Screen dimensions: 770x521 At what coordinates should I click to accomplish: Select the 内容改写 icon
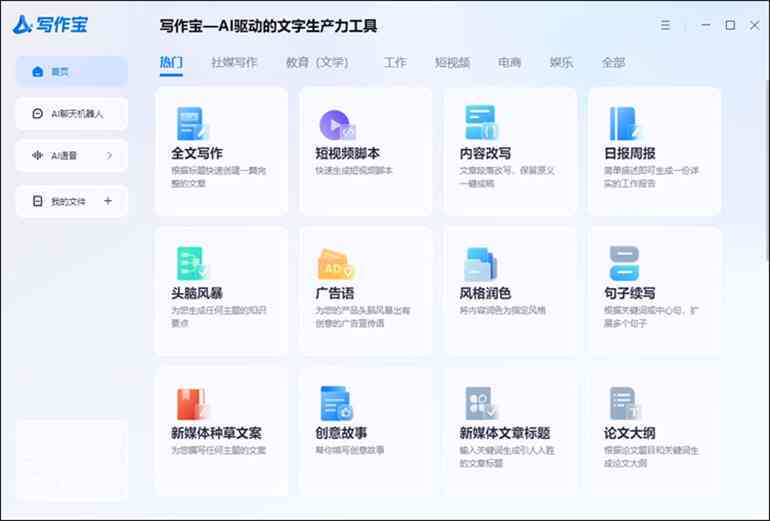point(481,123)
